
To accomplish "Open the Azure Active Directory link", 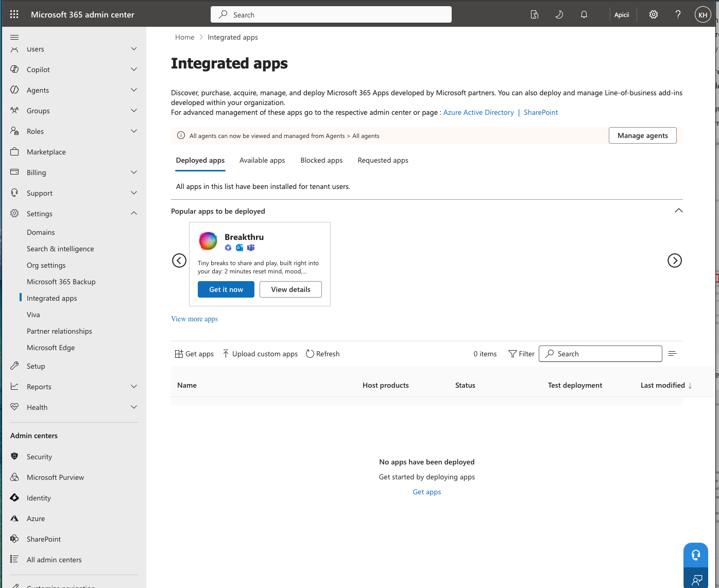I will [x=478, y=112].
